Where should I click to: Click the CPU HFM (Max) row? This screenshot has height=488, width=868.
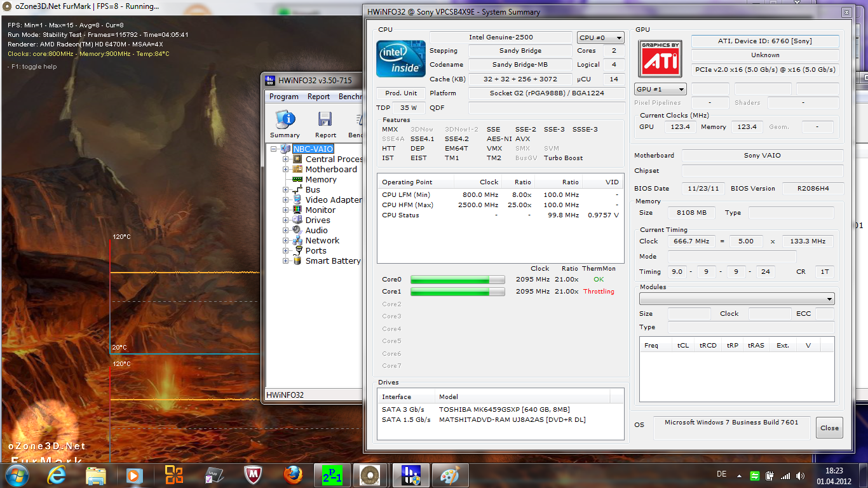click(500, 205)
